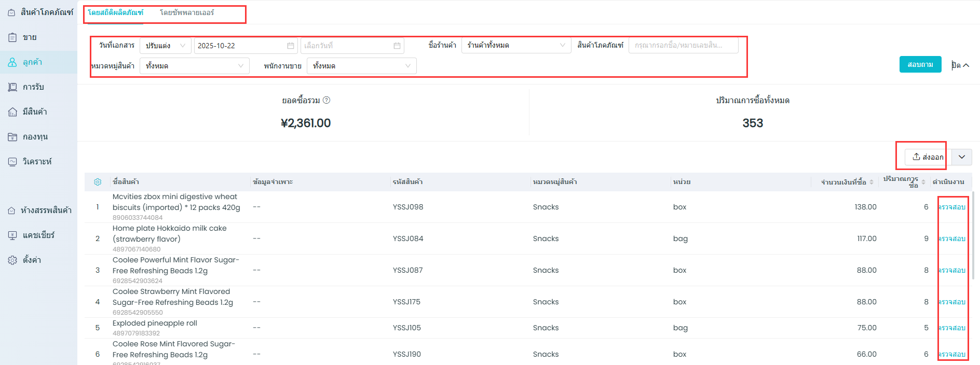Expand the หมวดหมู่สินค้า category dropdown
The width and height of the screenshot is (980, 365).
[194, 66]
